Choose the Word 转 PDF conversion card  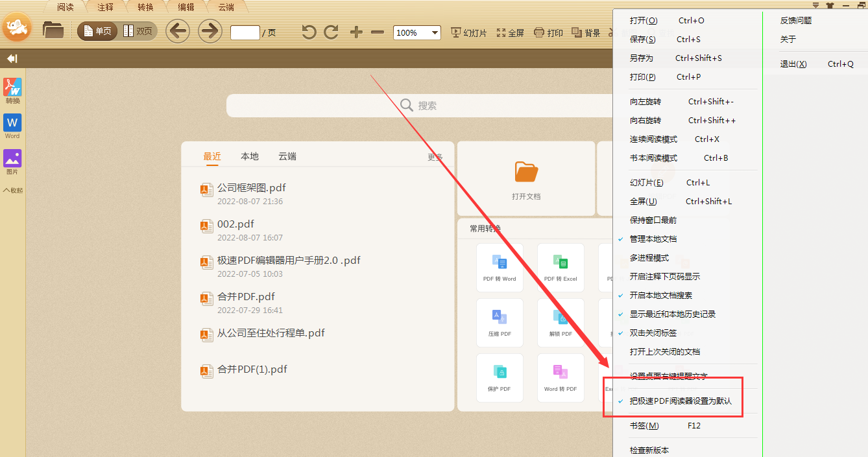pyautogui.click(x=561, y=378)
